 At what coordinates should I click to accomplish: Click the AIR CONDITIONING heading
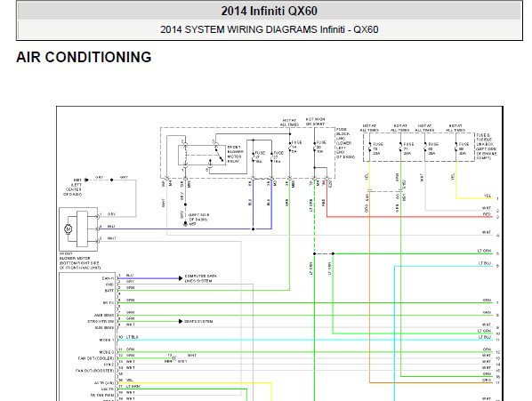84,57
